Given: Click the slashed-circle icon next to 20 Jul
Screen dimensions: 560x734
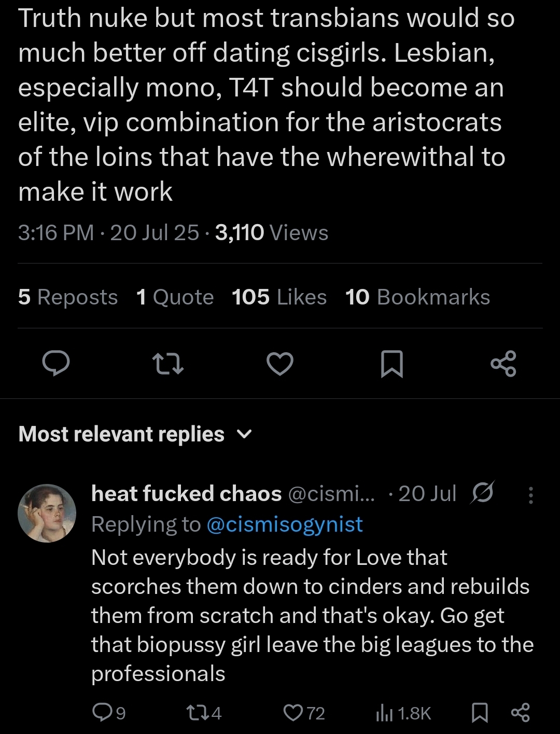Looking at the screenshot, I should [482, 492].
